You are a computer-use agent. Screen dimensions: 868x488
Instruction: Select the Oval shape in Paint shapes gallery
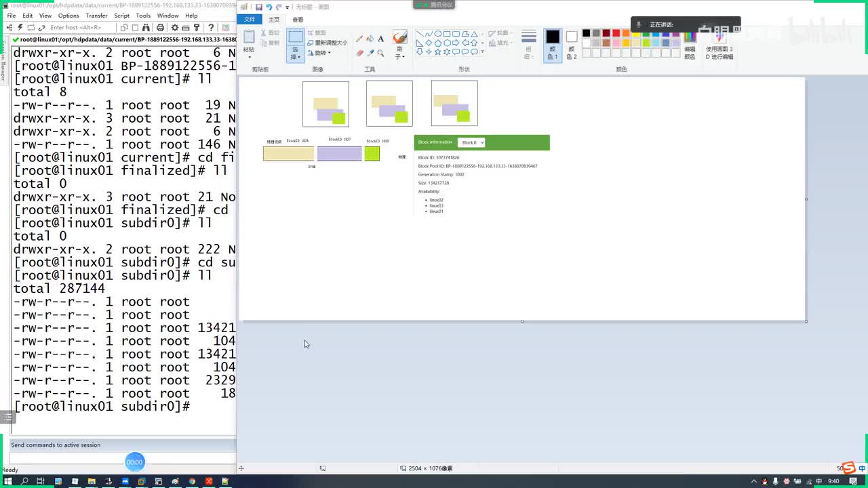(x=438, y=34)
